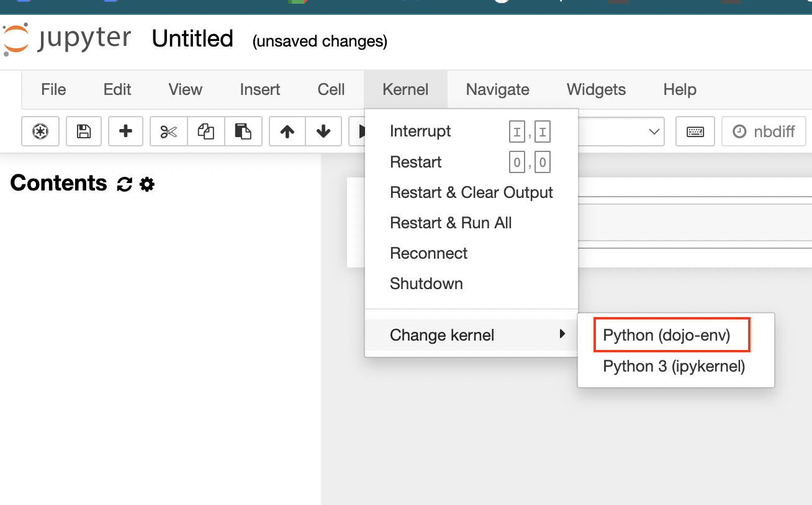Choose Python 3 (ipykernel) kernel

coord(674,366)
